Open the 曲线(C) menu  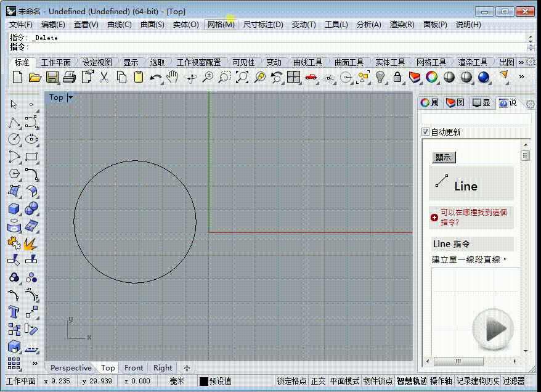[119, 25]
